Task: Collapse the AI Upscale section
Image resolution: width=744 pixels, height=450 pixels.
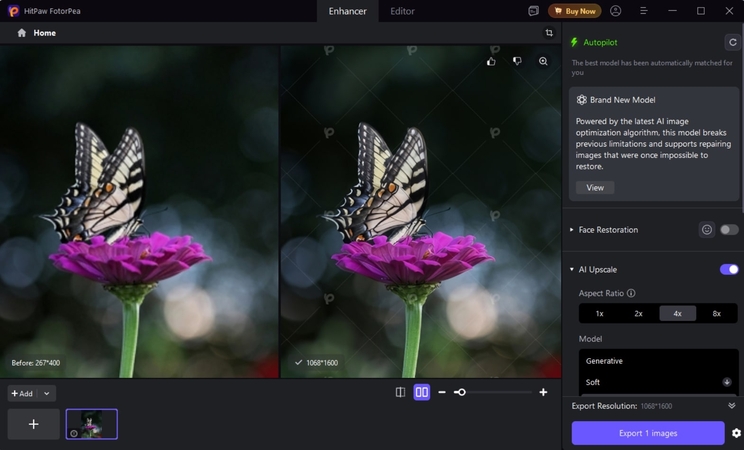Action: pos(572,270)
